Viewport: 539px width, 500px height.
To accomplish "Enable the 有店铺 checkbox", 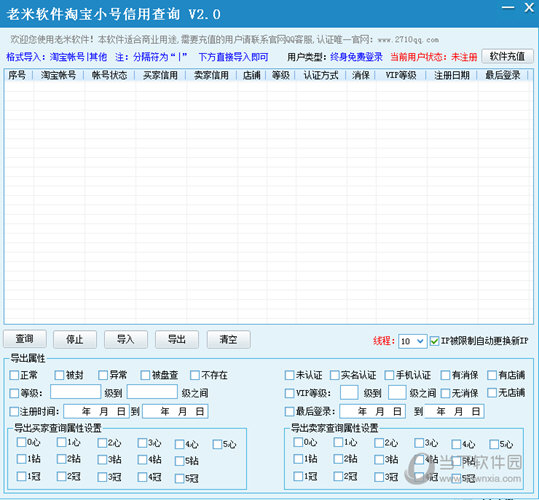I will coord(492,375).
